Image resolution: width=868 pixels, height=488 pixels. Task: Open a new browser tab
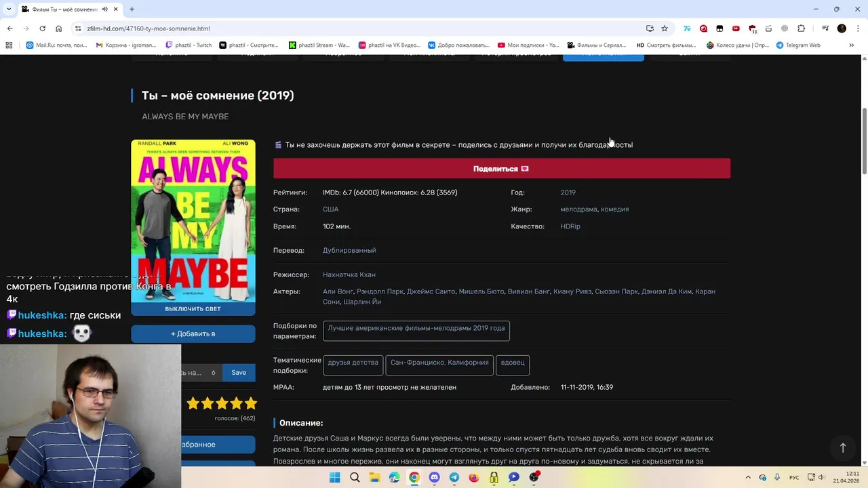[x=132, y=9]
